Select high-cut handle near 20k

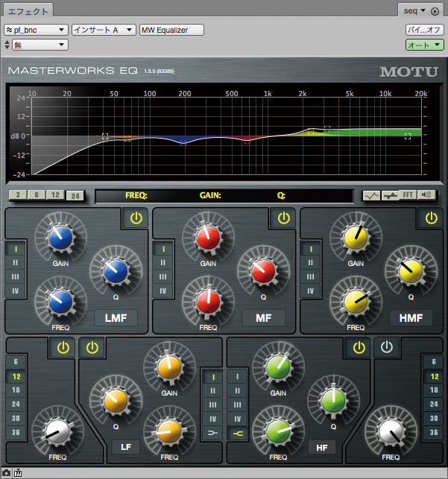pos(408,136)
